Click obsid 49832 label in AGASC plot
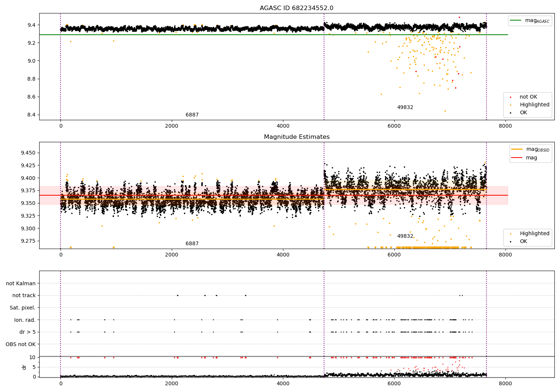560x392 pixels. coord(405,108)
